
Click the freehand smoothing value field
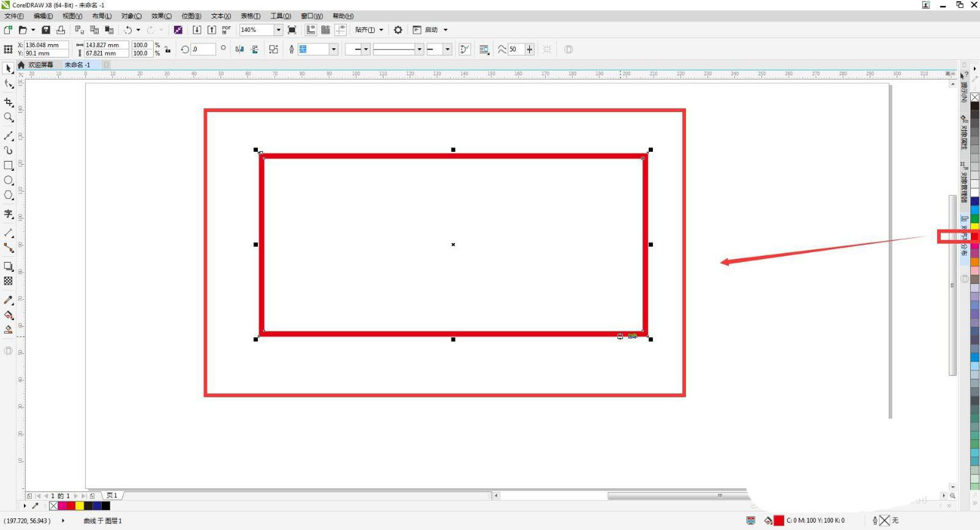[516, 49]
